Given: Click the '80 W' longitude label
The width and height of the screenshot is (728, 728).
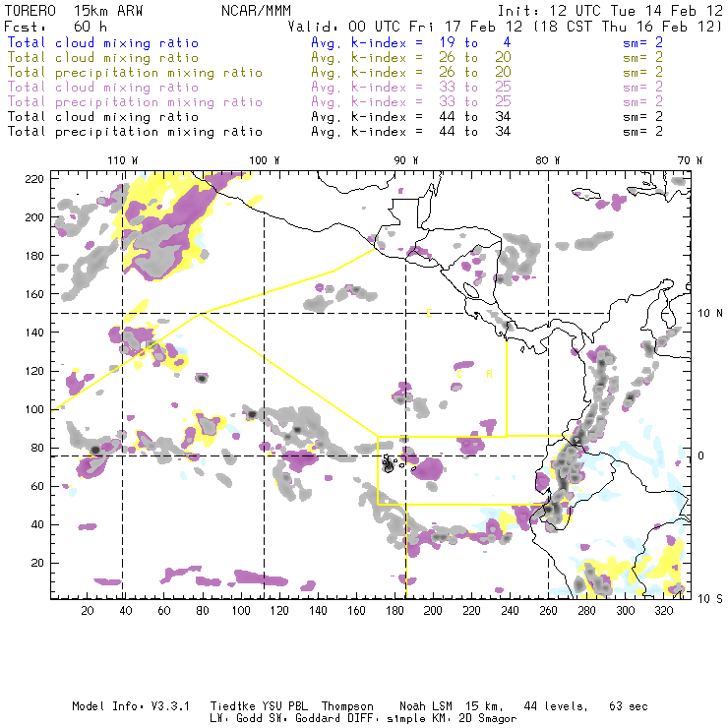Looking at the screenshot, I should pyautogui.click(x=548, y=160).
